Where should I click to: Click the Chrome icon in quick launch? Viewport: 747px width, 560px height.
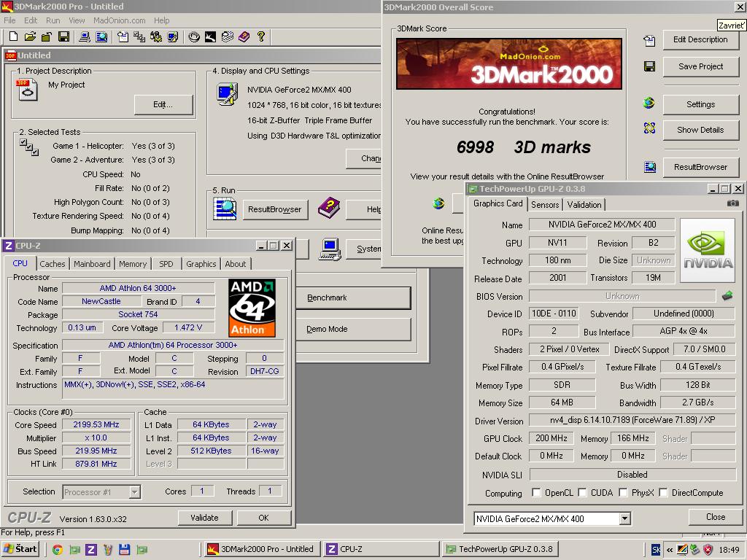(x=58, y=550)
